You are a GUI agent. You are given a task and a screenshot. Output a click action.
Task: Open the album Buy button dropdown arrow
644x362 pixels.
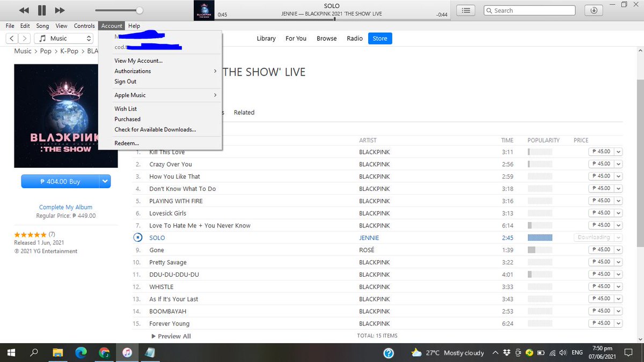click(105, 182)
